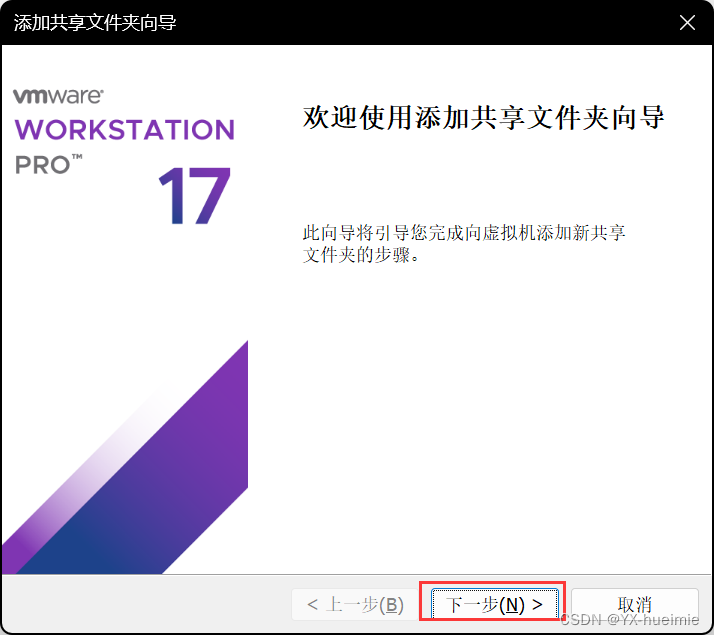The image size is (714, 635).
Task: Click the text line 此向导将引导您完成向虚拟机添加新共享
Action: click(464, 233)
